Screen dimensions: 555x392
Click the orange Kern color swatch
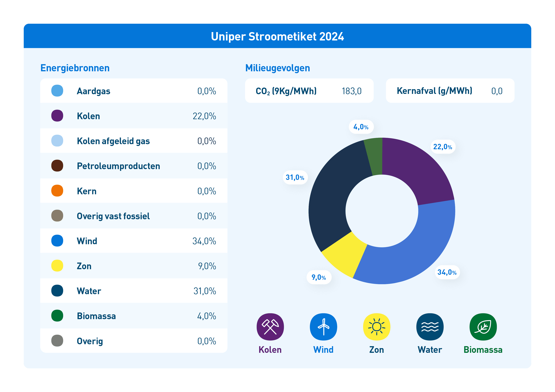coord(57,191)
